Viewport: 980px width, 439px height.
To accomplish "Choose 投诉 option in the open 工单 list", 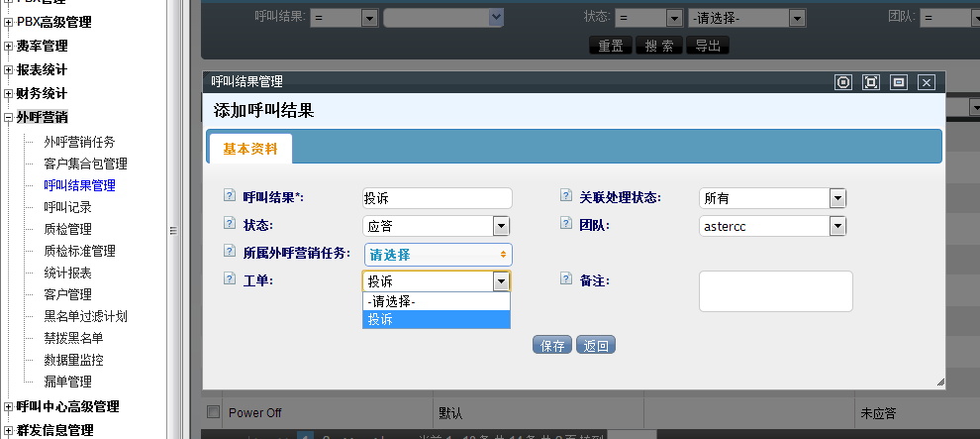I will click(436, 319).
